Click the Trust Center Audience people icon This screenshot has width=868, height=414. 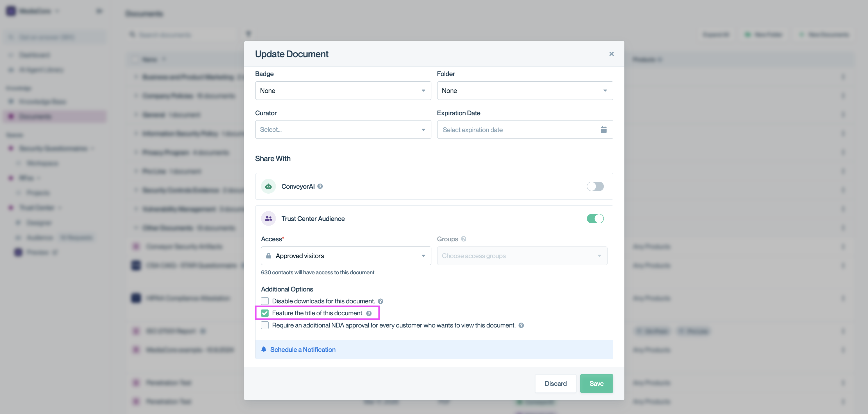[269, 219]
